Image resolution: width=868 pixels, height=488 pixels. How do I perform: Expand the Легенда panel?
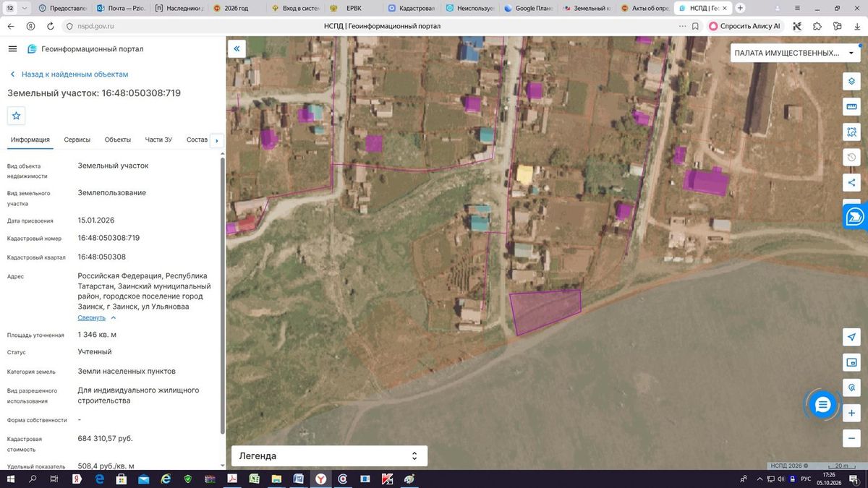tap(329, 456)
